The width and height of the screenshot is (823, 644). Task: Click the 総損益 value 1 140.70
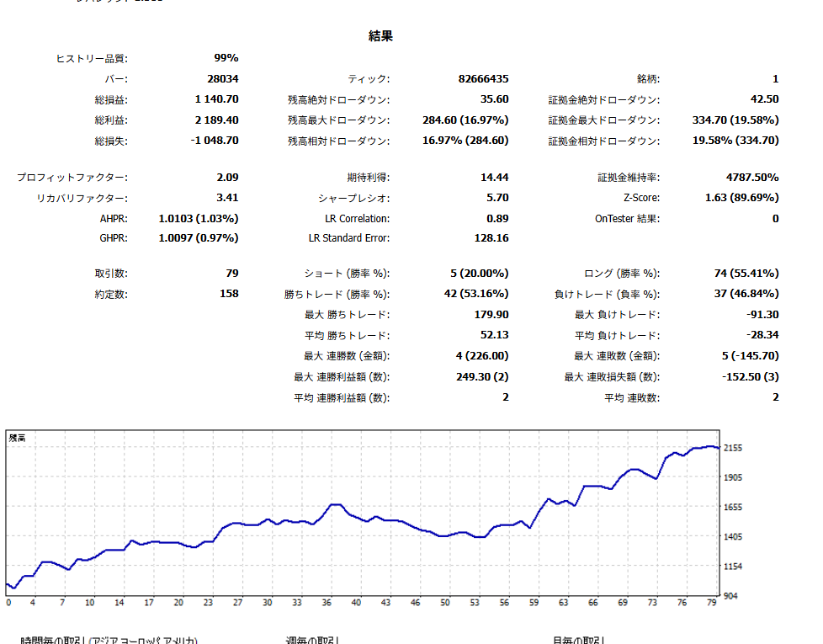pos(216,99)
